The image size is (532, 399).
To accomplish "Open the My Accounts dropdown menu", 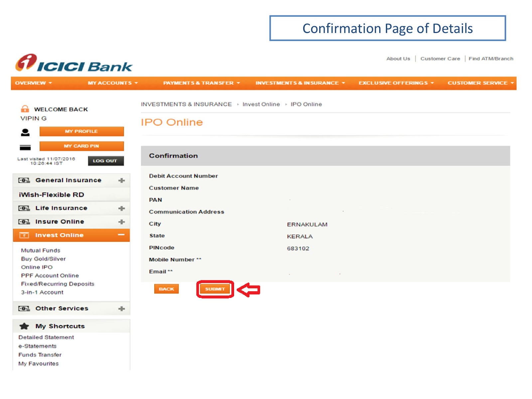I will pyautogui.click(x=113, y=83).
